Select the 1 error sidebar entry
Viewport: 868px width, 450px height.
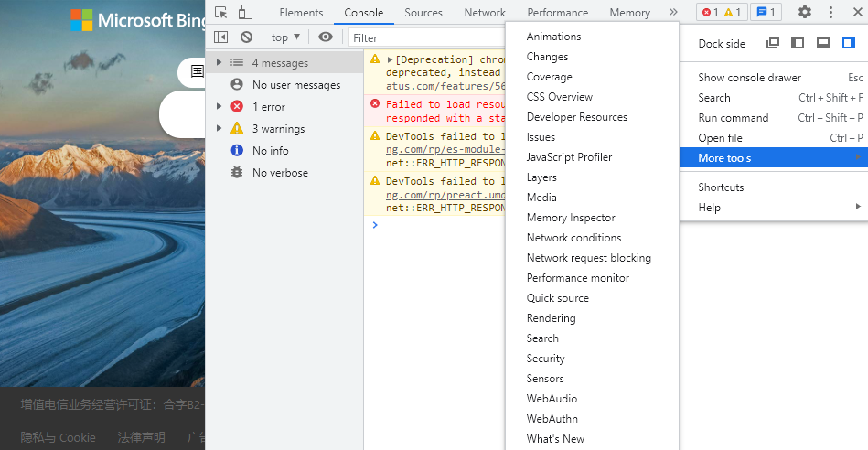coord(268,107)
